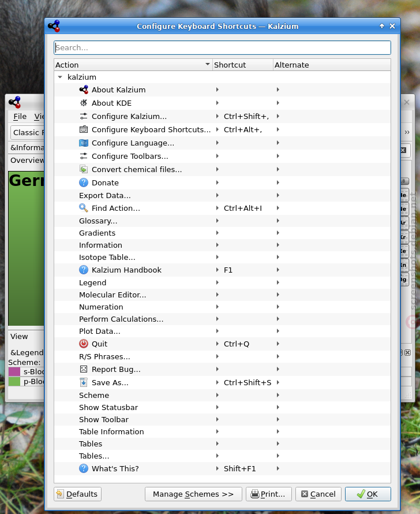
Task: Expand shortcut arrow for Molecular Editor row
Action: click(x=217, y=295)
